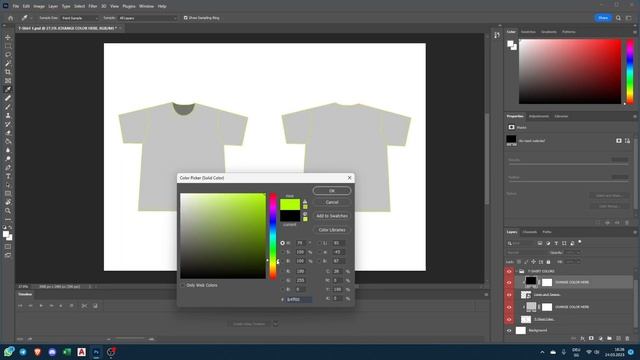Click the hex color input field
The image size is (640, 360).
[299, 299]
